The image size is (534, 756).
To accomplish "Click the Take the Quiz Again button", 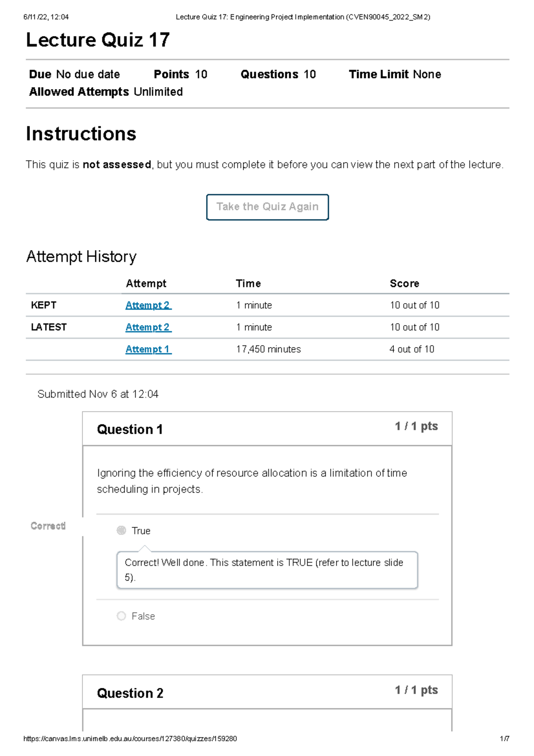I will coord(267,207).
